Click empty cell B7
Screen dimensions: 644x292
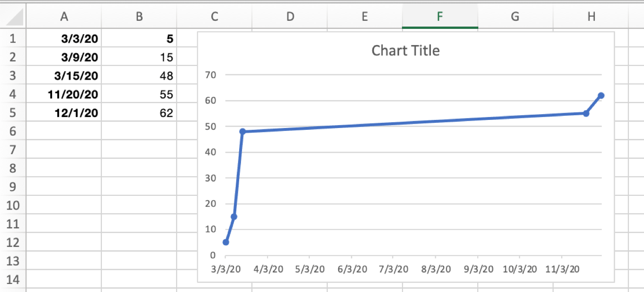(x=139, y=149)
